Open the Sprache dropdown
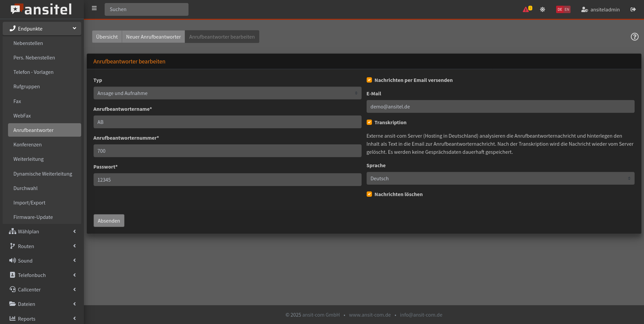The image size is (644, 324). click(x=500, y=178)
